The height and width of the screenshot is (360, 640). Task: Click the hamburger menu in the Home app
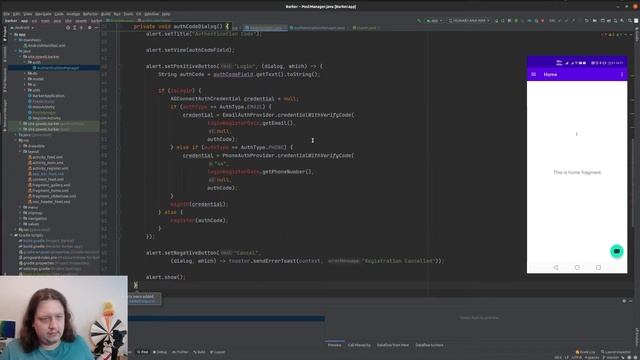click(533, 74)
